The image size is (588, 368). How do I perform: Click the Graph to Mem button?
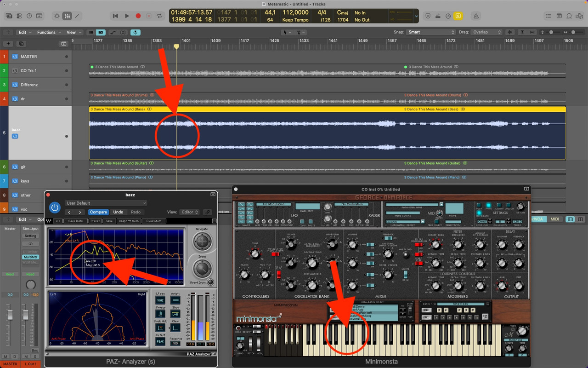click(129, 221)
